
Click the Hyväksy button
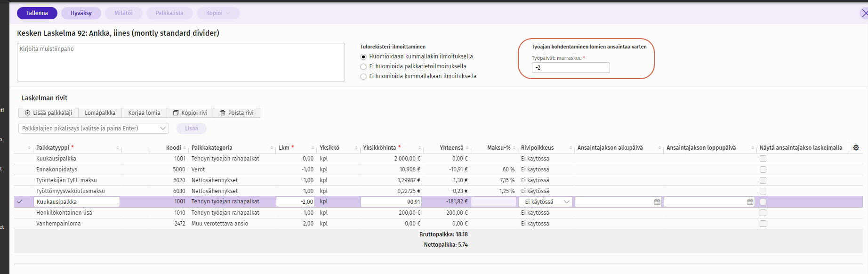pos(81,13)
